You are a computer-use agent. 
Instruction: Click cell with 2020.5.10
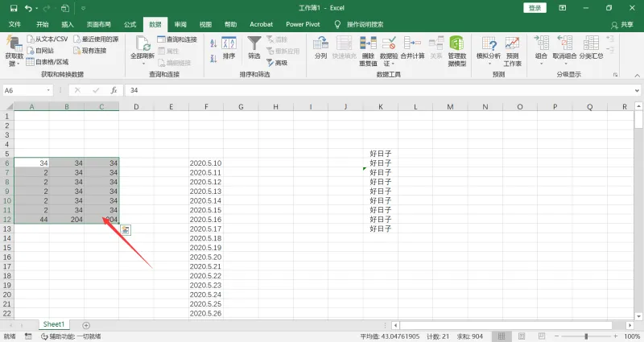tap(206, 163)
